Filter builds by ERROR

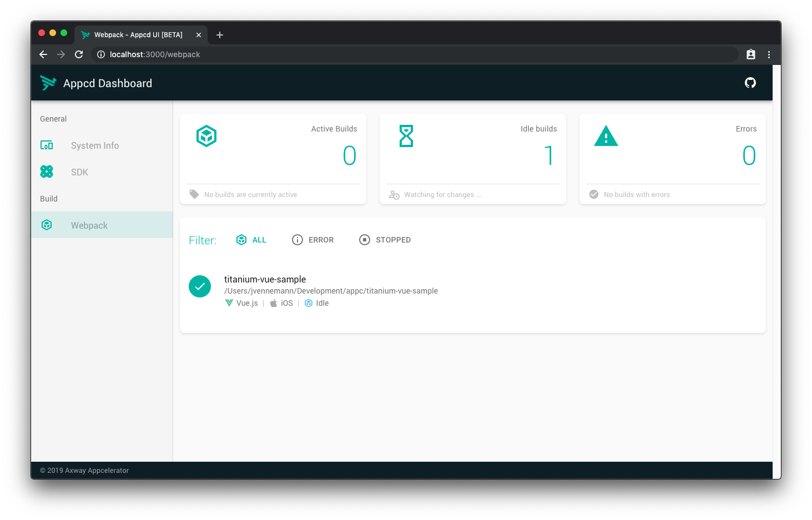pos(313,240)
